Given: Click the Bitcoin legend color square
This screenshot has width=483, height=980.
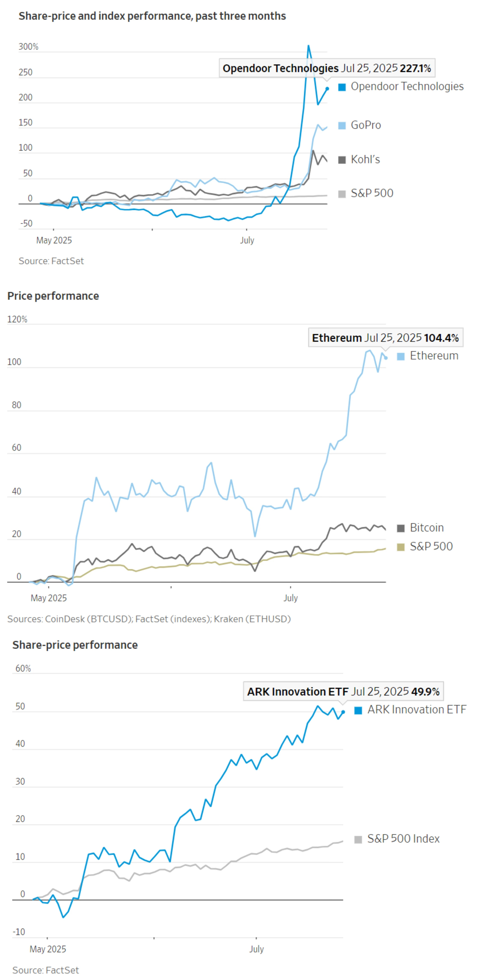Looking at the screenshot, I should click(400, 528).
